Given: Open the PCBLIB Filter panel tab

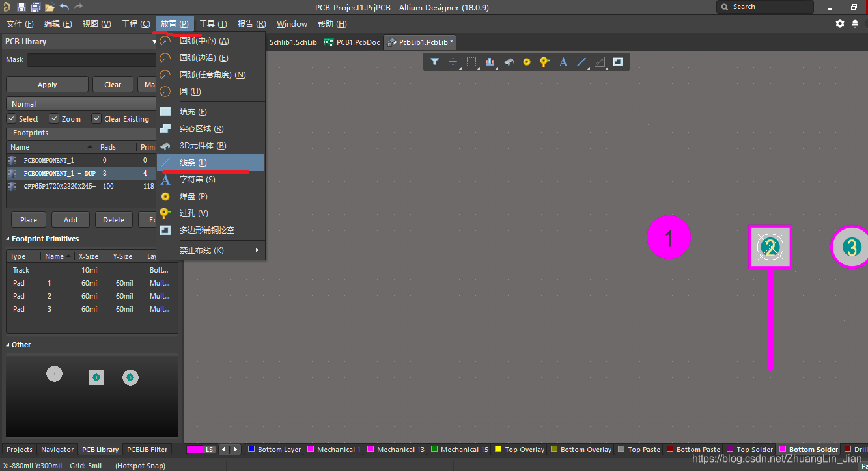Looking at the screenshot, I should coord(147,450).
